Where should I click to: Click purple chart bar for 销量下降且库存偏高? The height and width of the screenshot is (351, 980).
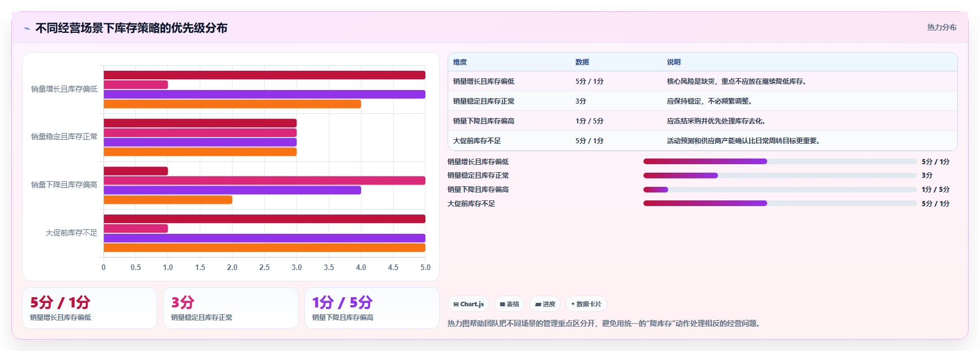tap(232, 190)
